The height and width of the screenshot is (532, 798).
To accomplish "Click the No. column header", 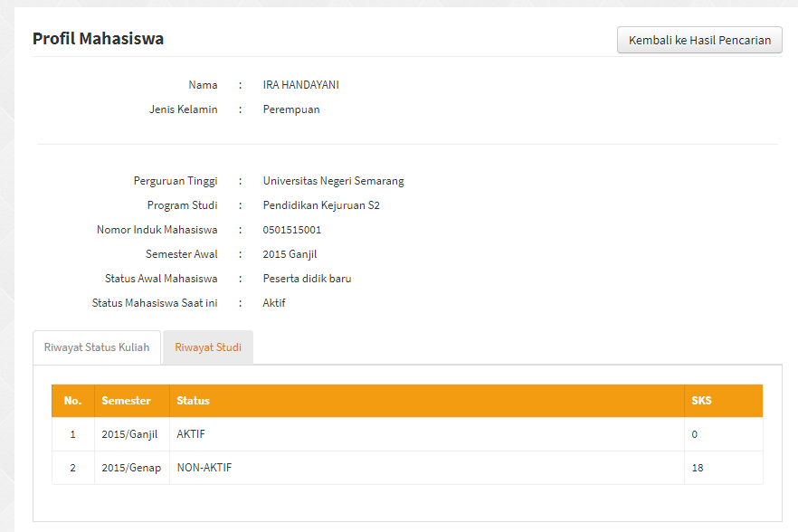I will [x=72, y=401].
